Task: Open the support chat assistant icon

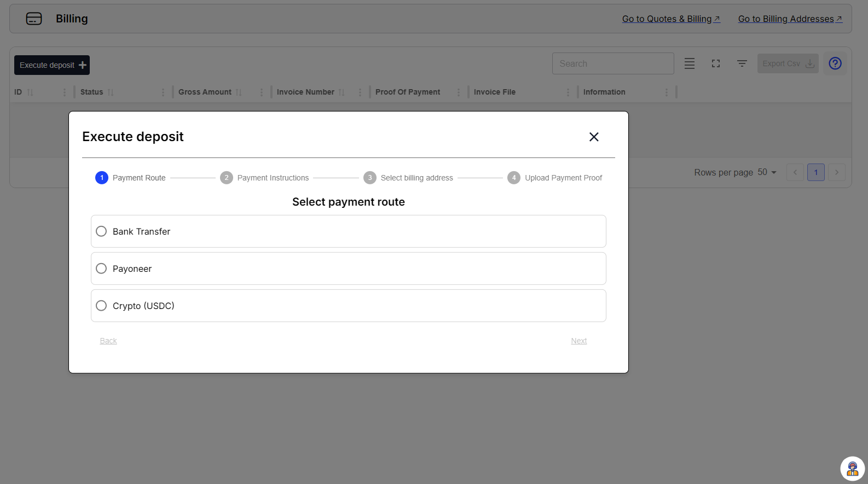Action: pos(853,469)
